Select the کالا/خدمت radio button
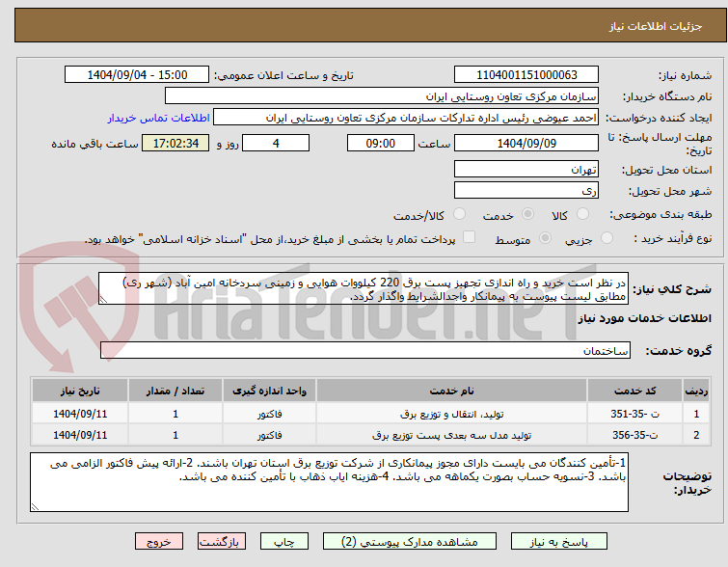The height and width of the screenshot is (567, 728). (x=459, y=214)
